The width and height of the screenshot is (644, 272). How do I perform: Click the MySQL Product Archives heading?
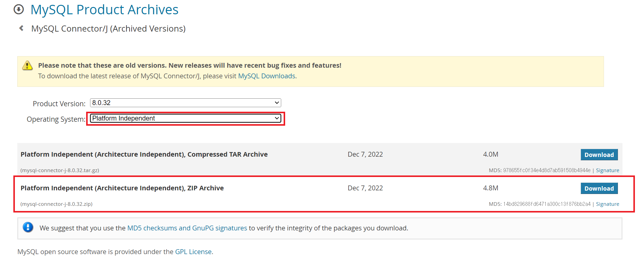click(104, 10)
